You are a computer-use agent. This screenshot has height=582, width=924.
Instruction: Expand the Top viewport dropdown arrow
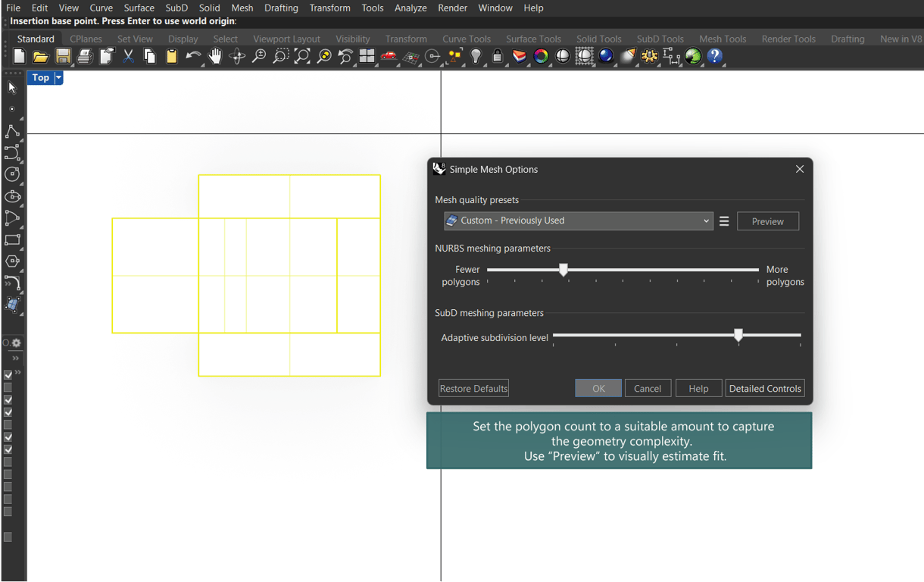click(x=58, y=77)
